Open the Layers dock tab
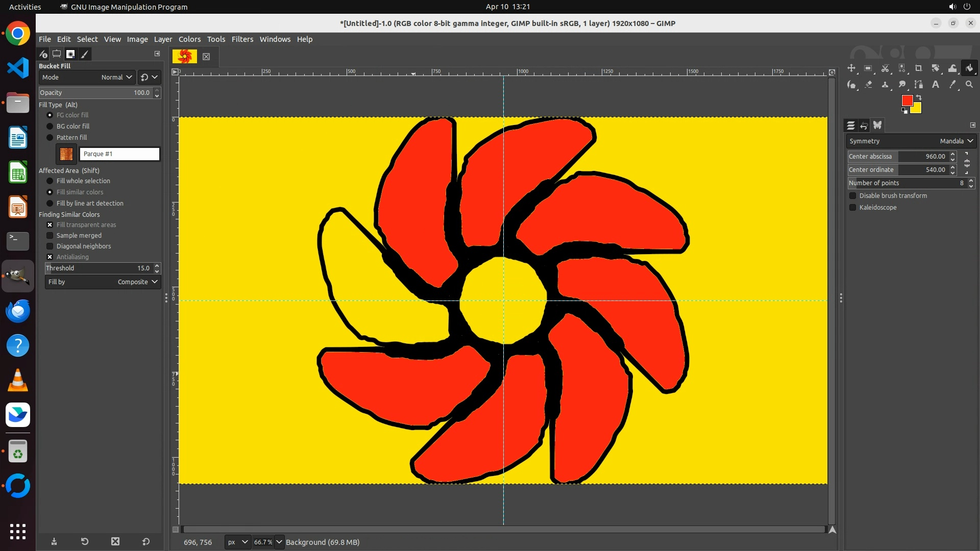The width and height of the screenshot is (980, 551). (850, 125)
